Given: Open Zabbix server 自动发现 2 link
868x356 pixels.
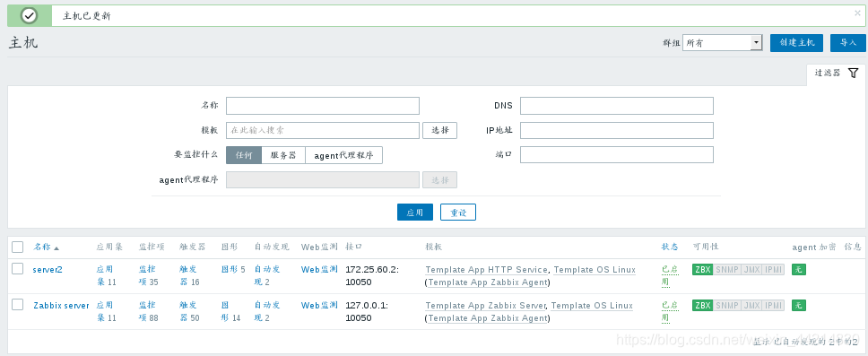Looking at the screenshot, I should point(267,312).
